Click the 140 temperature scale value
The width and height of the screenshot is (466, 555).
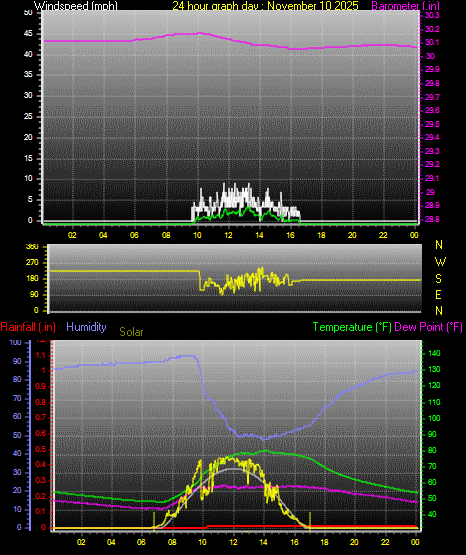point(434,353)
